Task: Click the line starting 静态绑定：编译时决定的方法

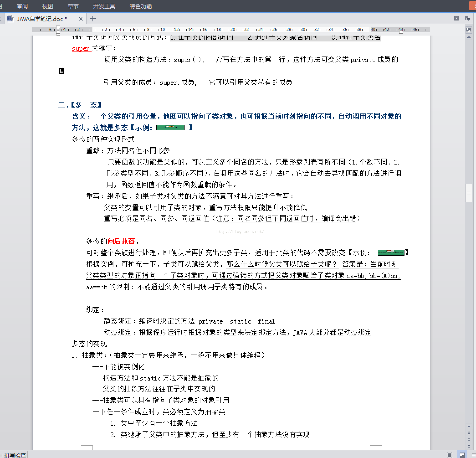Action: point(189,321)
